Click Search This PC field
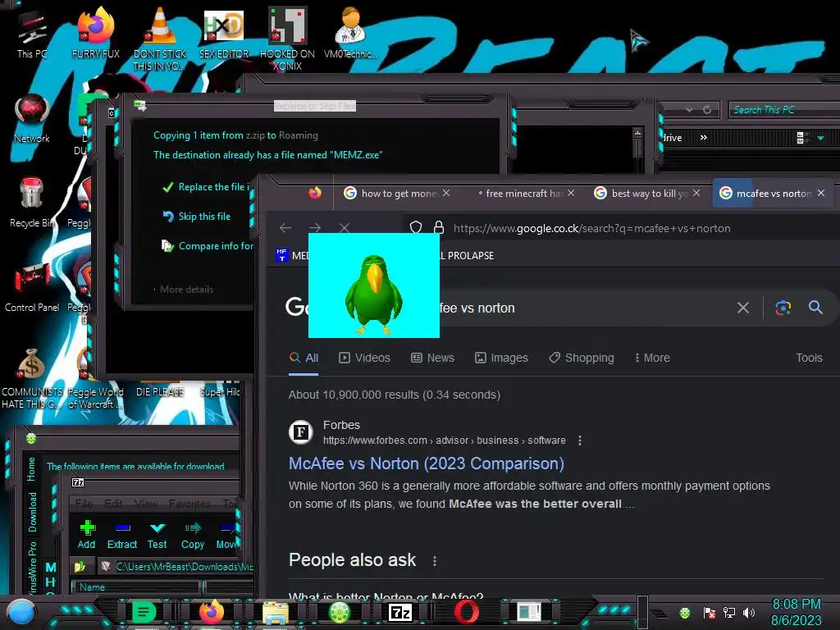The height and width of the screenshot is (630, 840). (x=783, y=110)
